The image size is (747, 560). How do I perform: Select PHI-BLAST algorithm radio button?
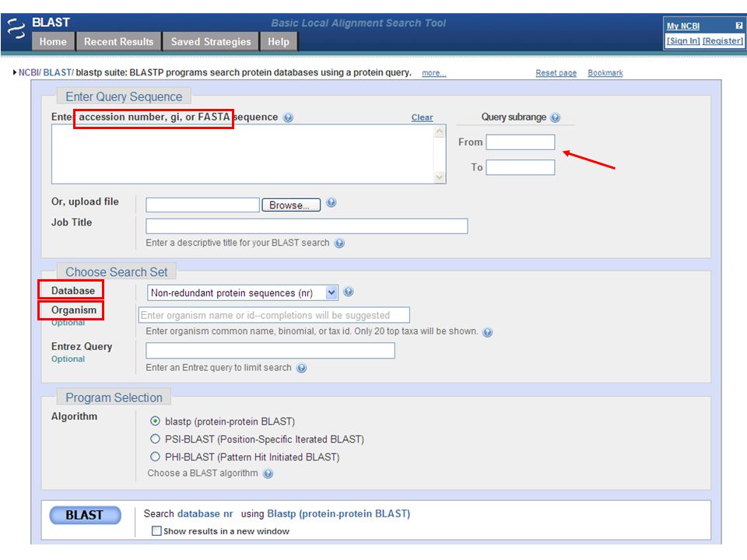click(155, 457)
